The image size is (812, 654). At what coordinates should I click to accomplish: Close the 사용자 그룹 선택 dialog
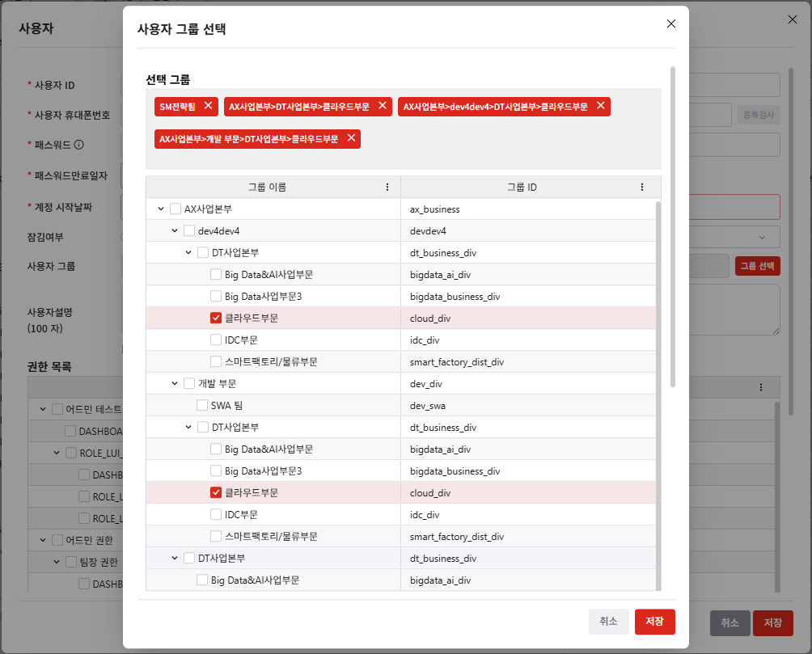[x=671, y=23]
